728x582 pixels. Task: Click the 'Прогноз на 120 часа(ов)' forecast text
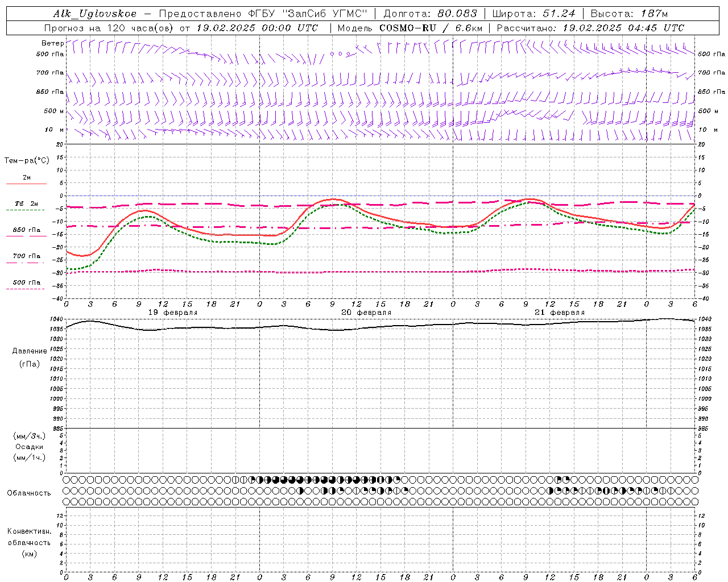coord(109,28)
